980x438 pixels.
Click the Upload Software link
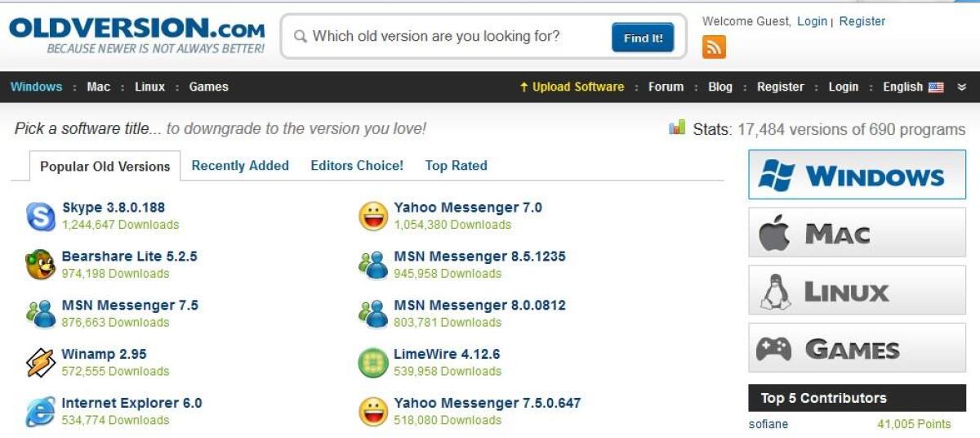pyautogui.click(x=572, y=87)
